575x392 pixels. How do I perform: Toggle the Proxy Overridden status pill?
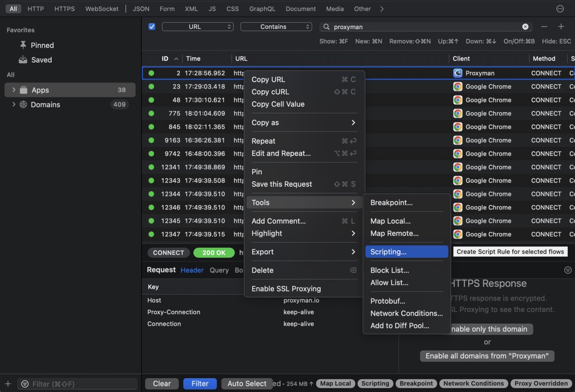(x=540, y=383)
